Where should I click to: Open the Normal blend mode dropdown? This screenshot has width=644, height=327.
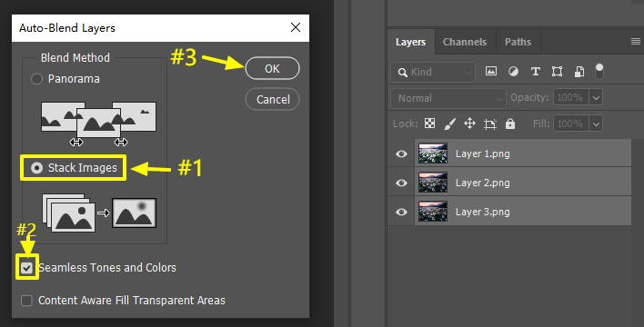(x=448, y=98)
